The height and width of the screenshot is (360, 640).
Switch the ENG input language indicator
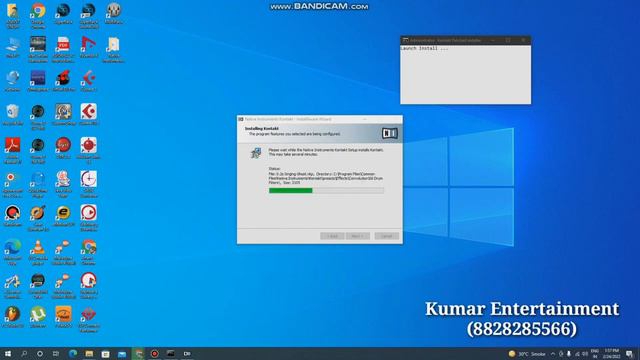coord(595,353)
